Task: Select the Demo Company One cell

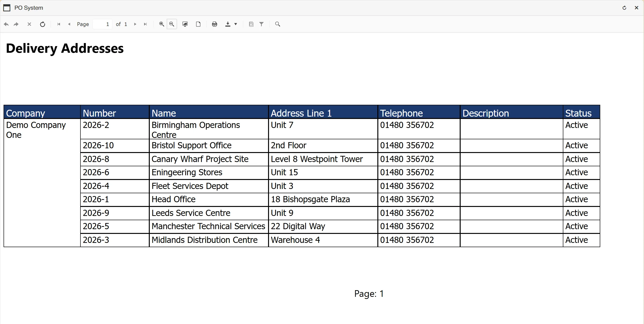Action: 42,183
